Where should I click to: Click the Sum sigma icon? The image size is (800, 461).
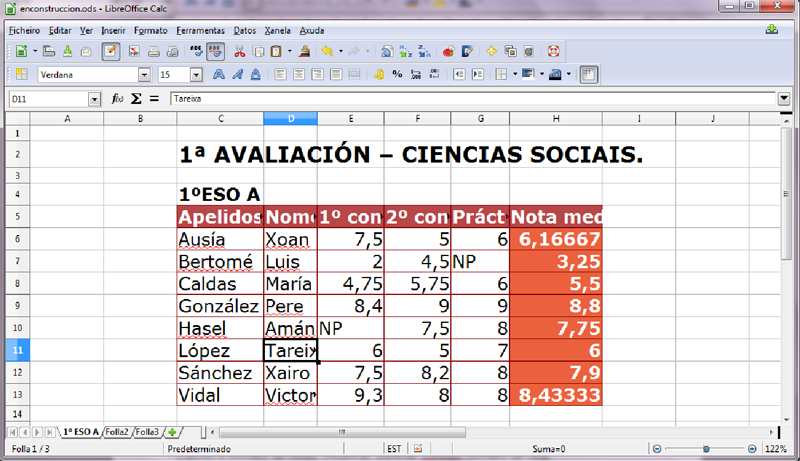coord(136,99)
